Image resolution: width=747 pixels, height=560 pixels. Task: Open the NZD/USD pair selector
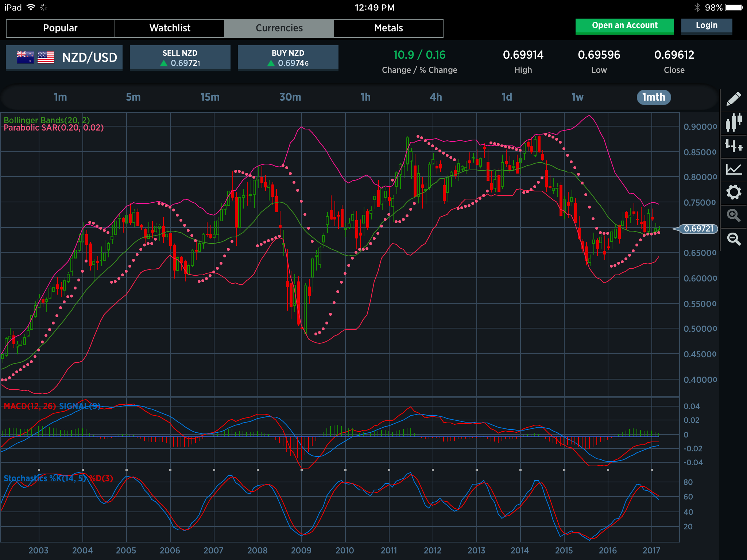click(x=64, y=58)
